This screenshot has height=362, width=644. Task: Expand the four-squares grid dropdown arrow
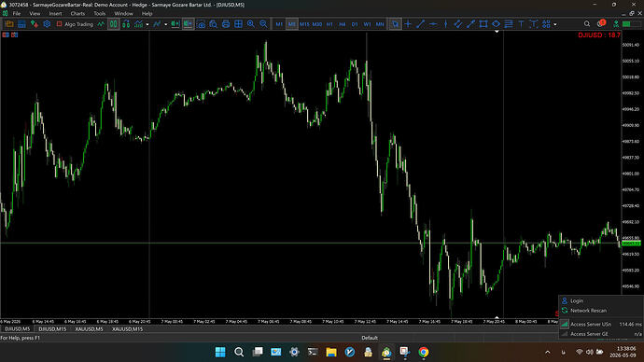tap(555, 24)
